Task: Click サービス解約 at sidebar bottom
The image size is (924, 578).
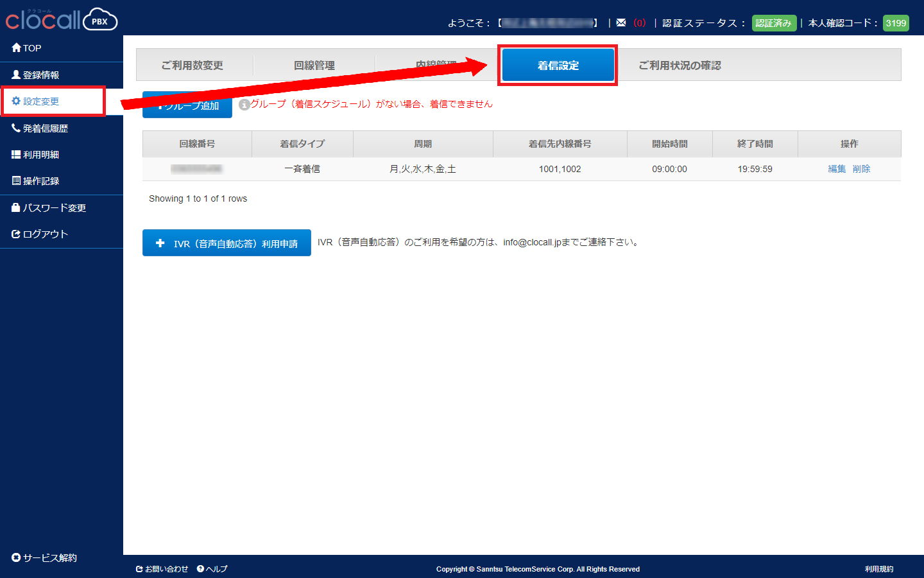Action: [44, 558]
